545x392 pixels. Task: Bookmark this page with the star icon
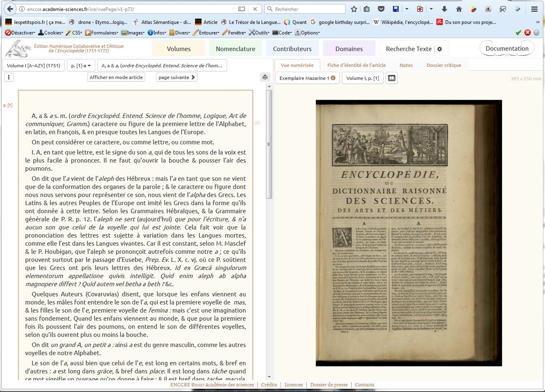(354, 9)
